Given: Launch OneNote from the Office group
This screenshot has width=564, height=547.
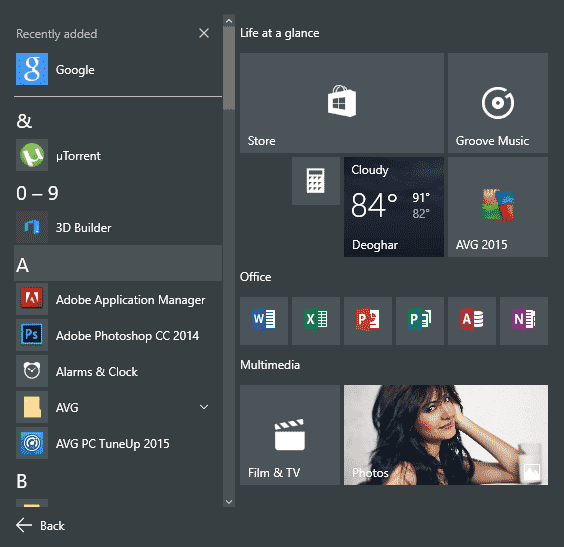Looking at the screenshot, I should coord(524,321).
